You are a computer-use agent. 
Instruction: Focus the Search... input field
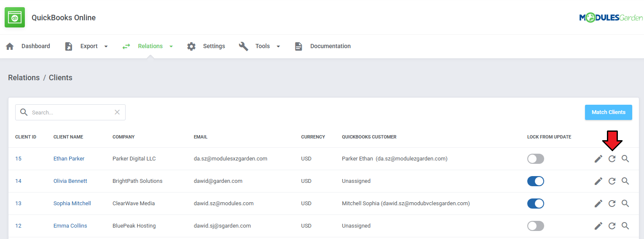tap(70, 112)
